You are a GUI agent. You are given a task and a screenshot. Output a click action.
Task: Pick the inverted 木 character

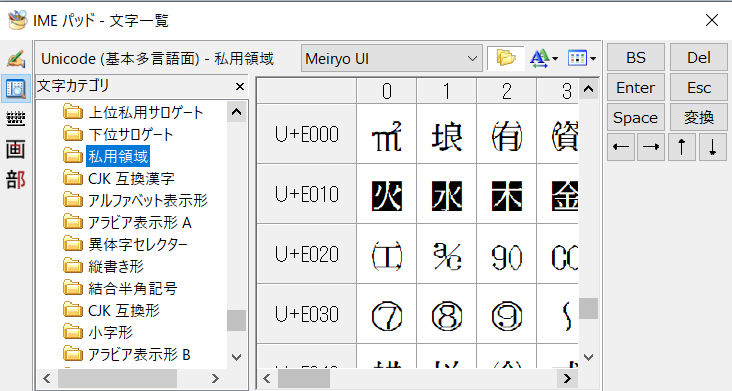[x=507, y=194]
